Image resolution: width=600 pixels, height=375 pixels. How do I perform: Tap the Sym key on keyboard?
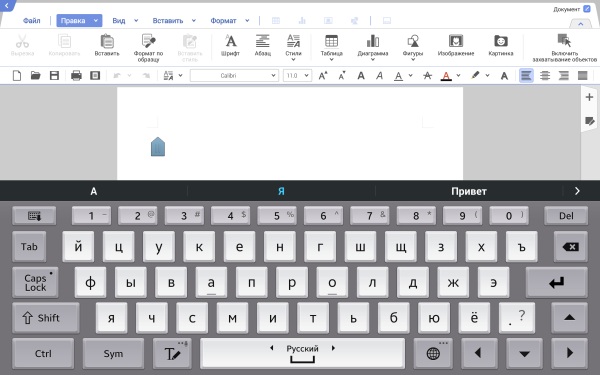coord(113,353)
